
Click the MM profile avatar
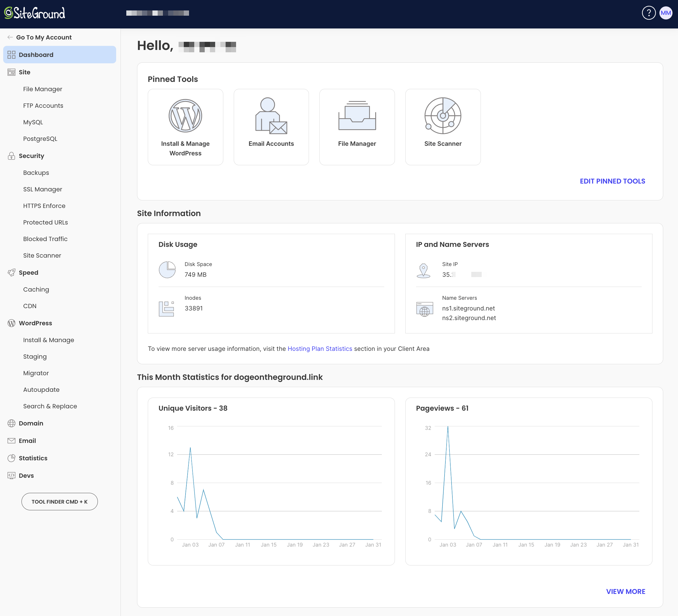[665, 13]
